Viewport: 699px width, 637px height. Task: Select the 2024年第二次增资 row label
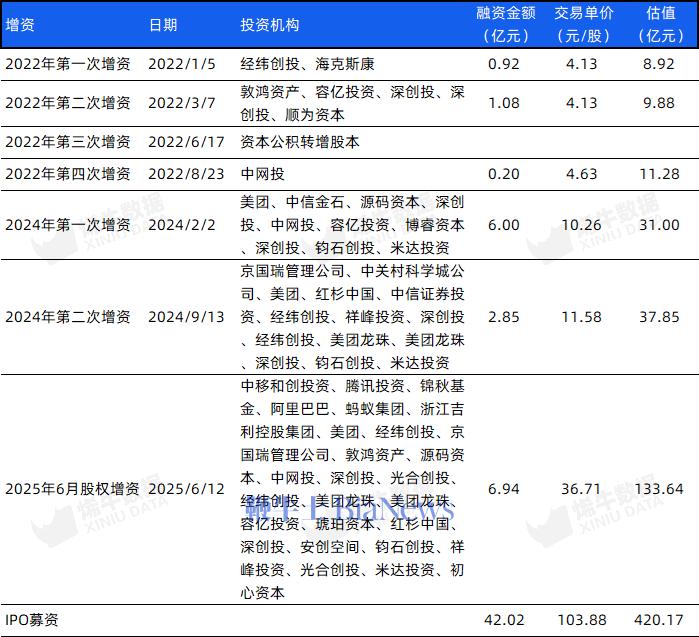coord(68,317)
